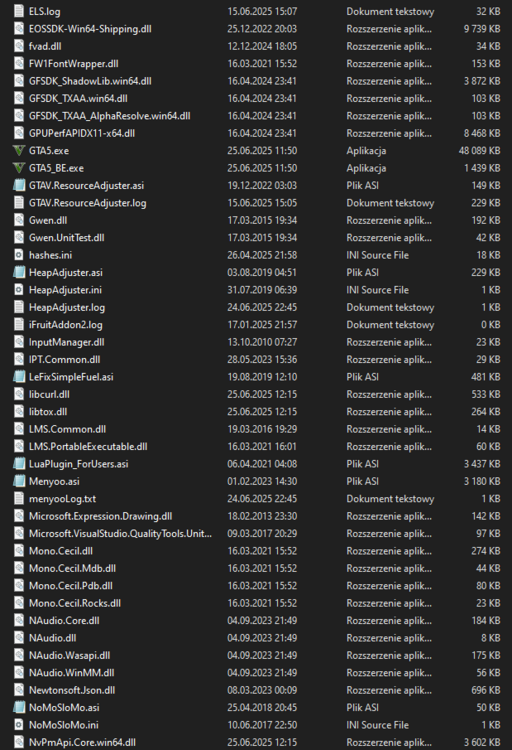The width and height of the screenshot is (512, 750).
Task: Select the file named Gwen.UnitTest.dll
Action: (x=67, y=238)
